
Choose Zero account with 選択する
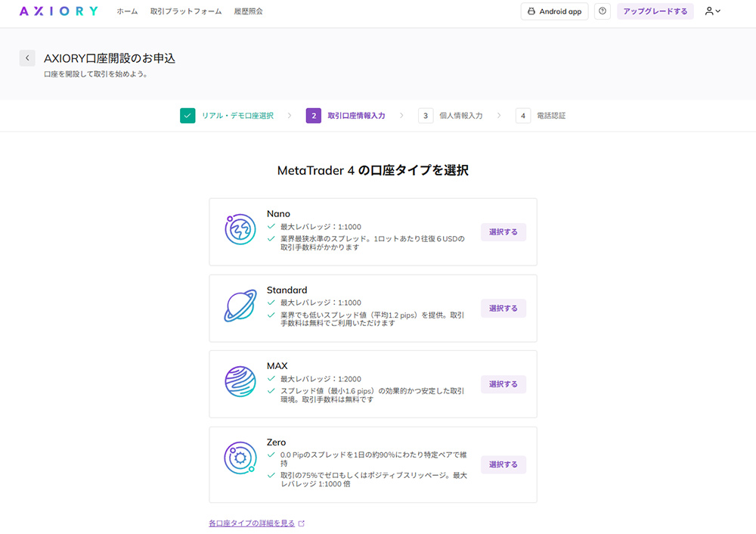pyautogui.click(x=503, y=464)
